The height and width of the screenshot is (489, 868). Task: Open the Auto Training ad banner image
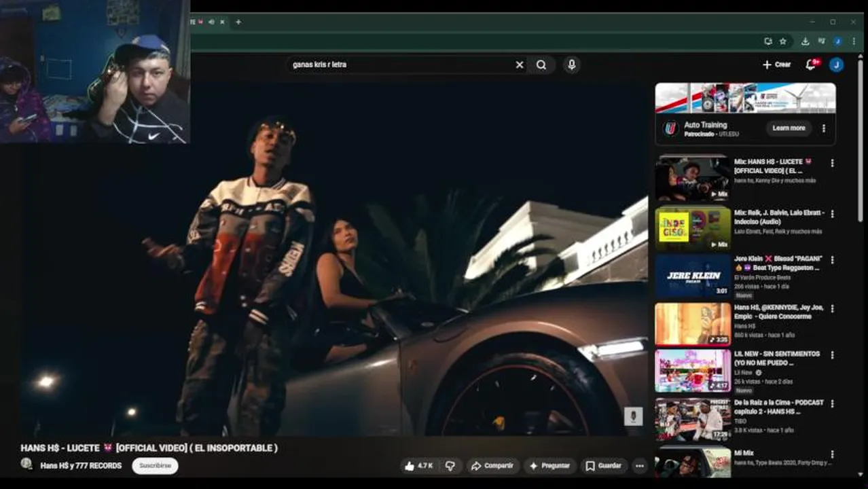745,98
